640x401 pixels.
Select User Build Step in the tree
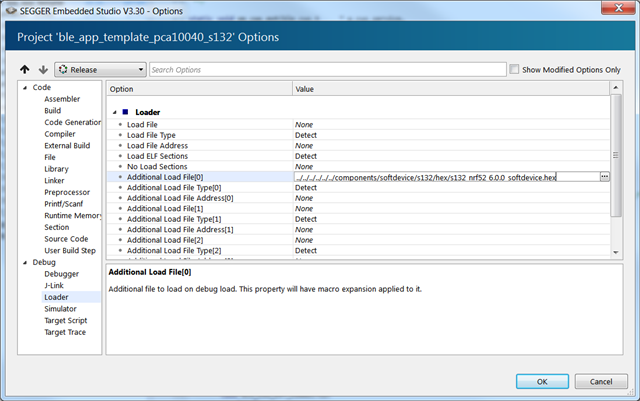coord(70,250)
